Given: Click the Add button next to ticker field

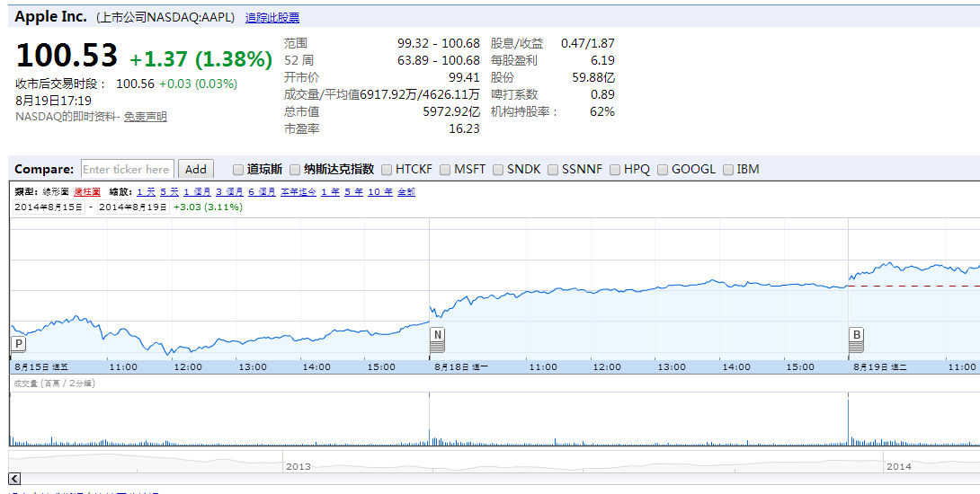Looking at the screenshot, I should click(x=196, y=169).
